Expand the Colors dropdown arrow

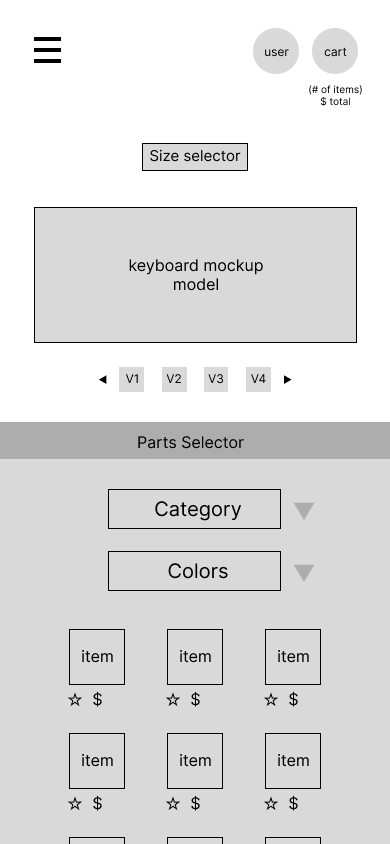[x=304, y=573]
